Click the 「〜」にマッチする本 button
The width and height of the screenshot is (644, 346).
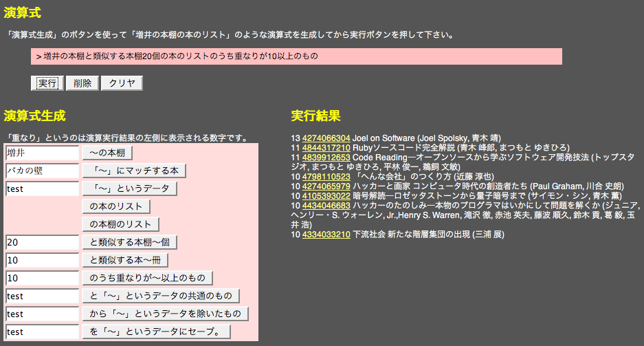[x=134, y=171]
